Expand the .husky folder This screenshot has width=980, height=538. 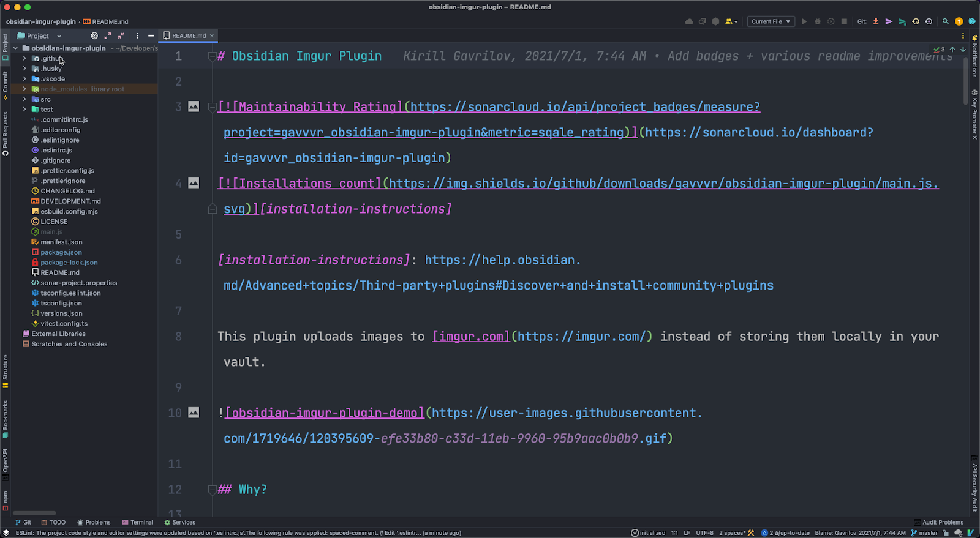coord(24,69)
